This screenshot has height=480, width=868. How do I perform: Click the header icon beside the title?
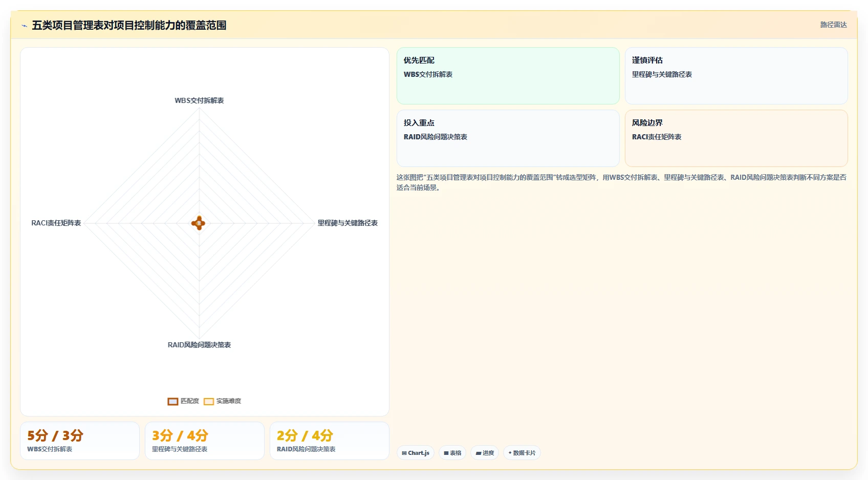(x=24, y=26)
